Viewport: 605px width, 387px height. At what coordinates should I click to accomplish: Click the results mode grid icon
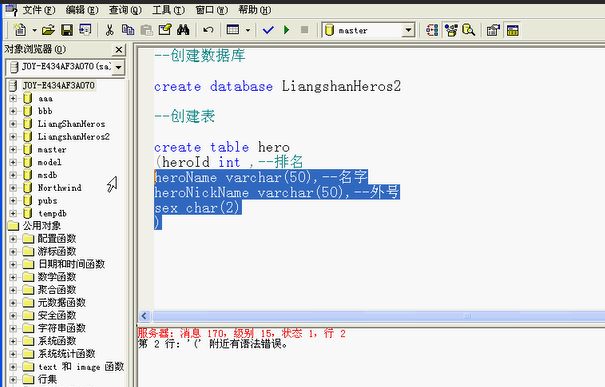[233, 30]
